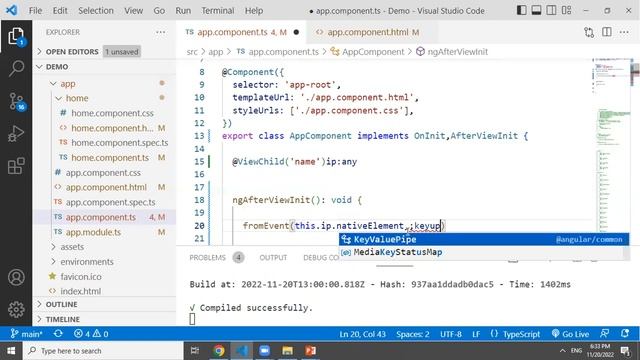Click the open changes compare icon

click(589, 32)
